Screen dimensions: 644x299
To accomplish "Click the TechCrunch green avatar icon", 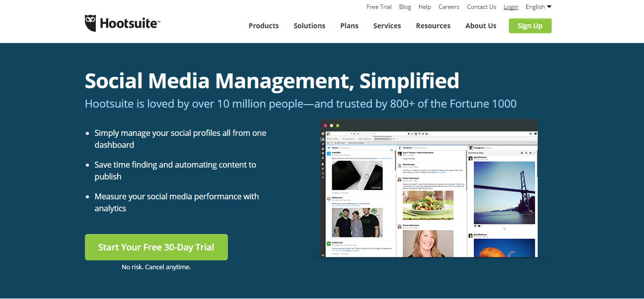I will click(329, 243).
